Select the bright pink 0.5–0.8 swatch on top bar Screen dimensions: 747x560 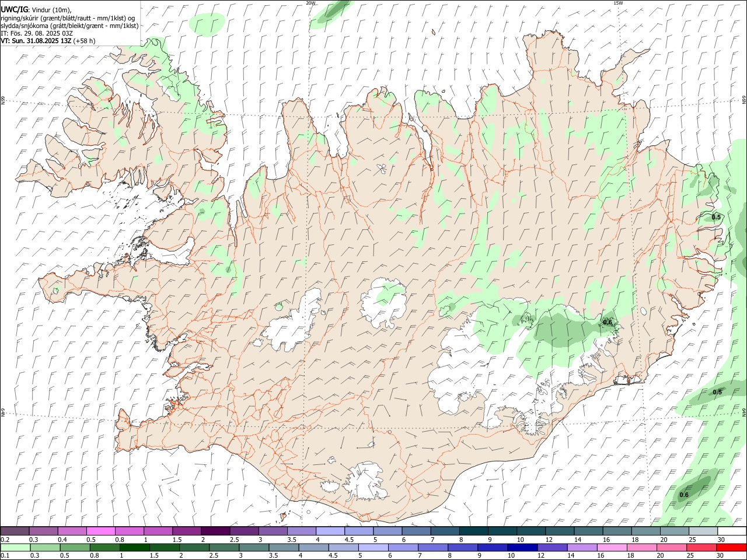(100, 531)
